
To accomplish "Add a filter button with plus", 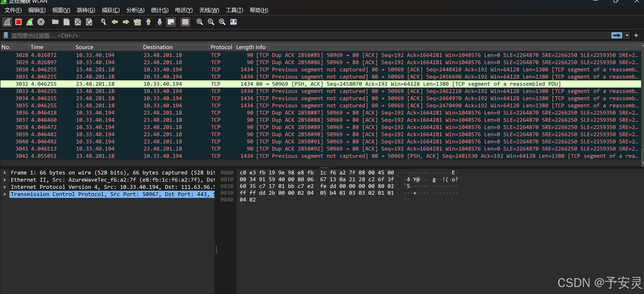I will [x=636, y=36].
